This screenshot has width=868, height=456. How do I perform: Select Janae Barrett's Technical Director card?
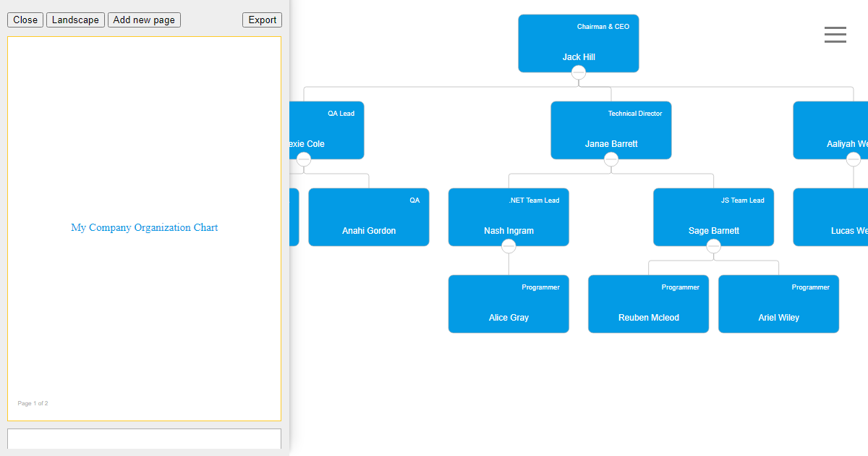pos(611,130)
